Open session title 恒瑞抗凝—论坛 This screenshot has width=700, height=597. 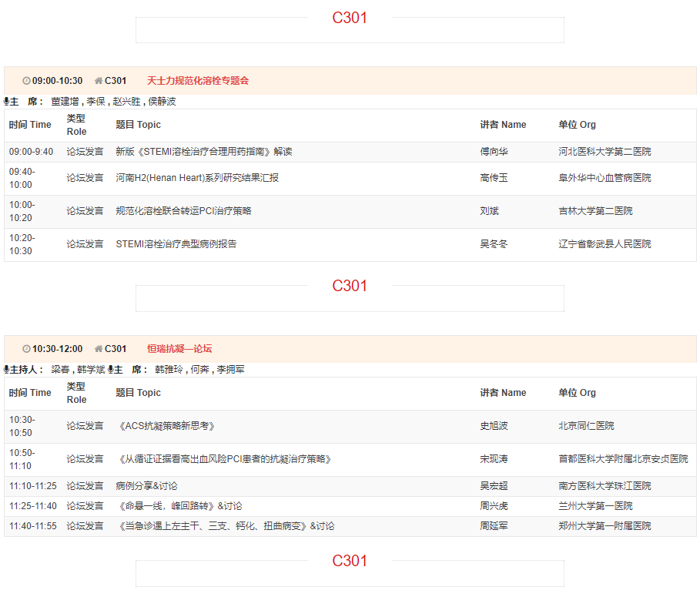point(179,349)
